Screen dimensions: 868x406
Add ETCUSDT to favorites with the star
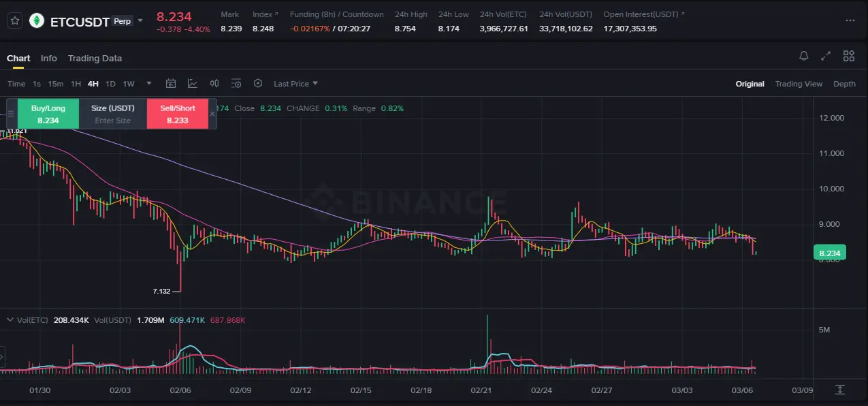(x=15, y=20)
